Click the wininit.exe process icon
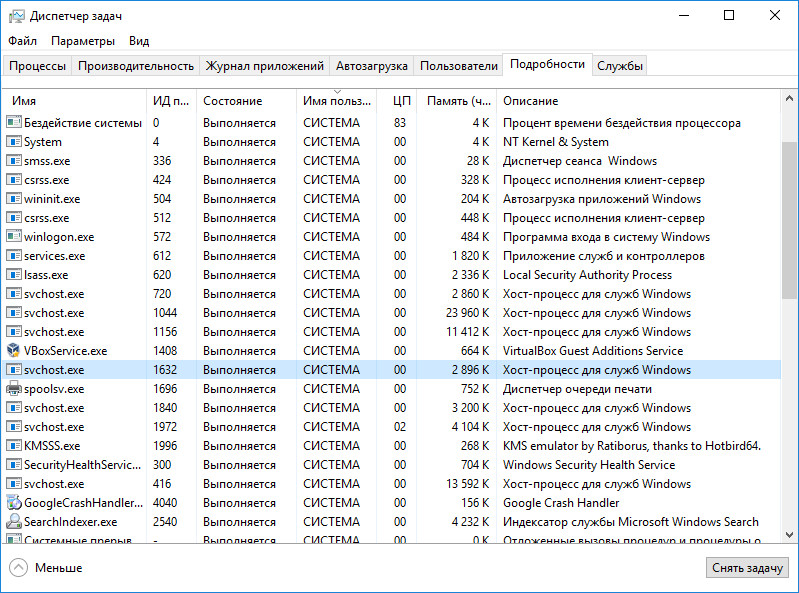Viewport: 799px width, 593px height. (14, 199)
